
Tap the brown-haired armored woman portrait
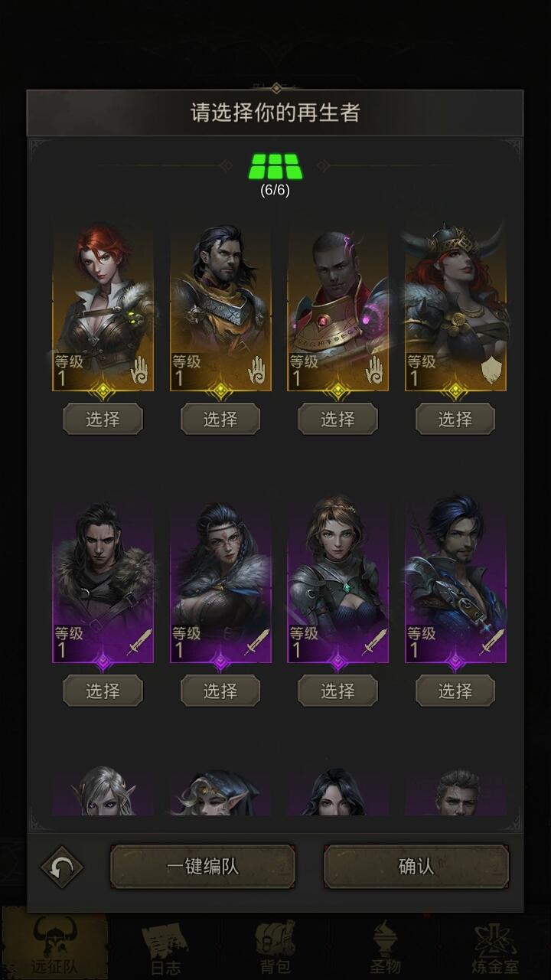point(337,579)
